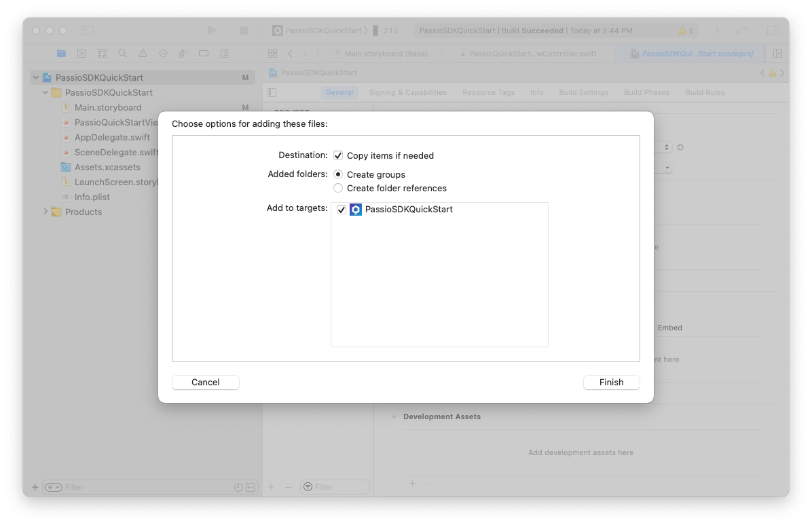Open the Symbol navigator icon
Viewport: 812px width, 525px height.
102,54
